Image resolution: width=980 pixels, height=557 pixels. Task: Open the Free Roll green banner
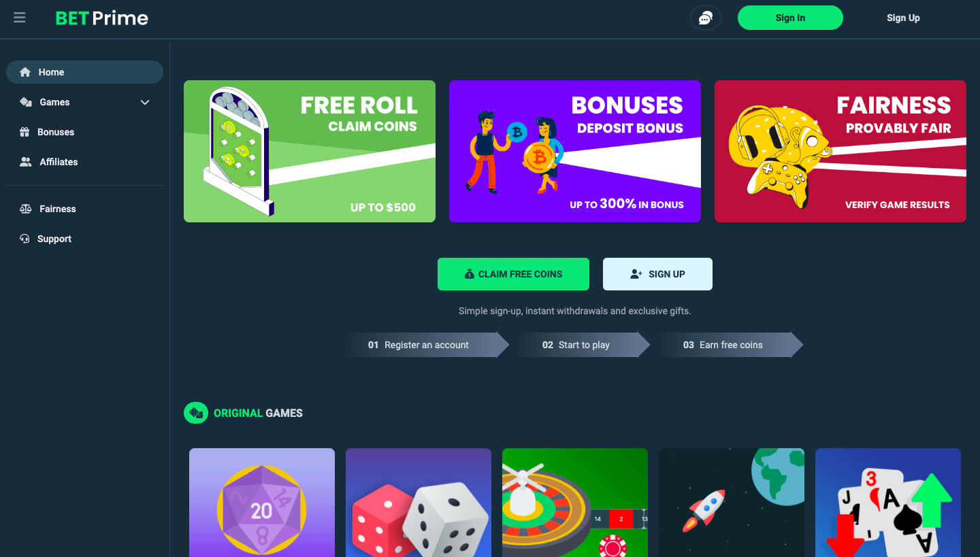(310, 151)
